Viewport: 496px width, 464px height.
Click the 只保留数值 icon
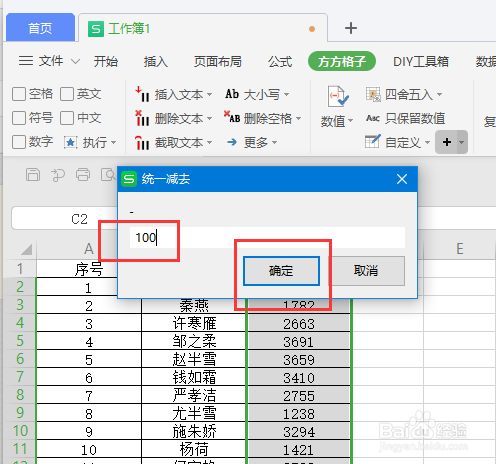(x=373, y=118)
